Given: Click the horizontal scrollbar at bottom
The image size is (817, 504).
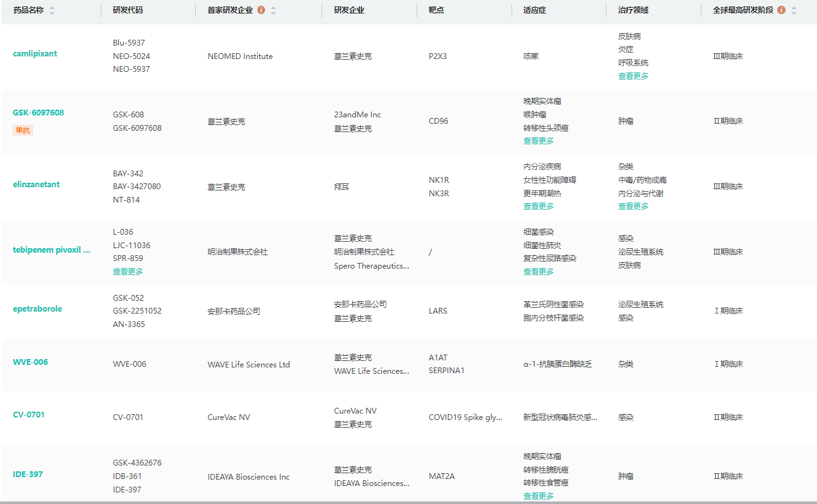Looking at the screenshot, I should pos(408,502).
